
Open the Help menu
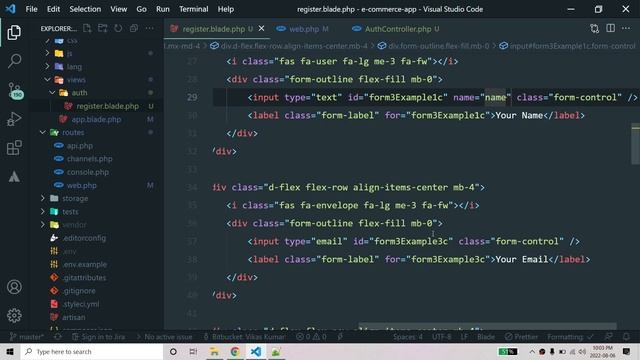[226, 9]
